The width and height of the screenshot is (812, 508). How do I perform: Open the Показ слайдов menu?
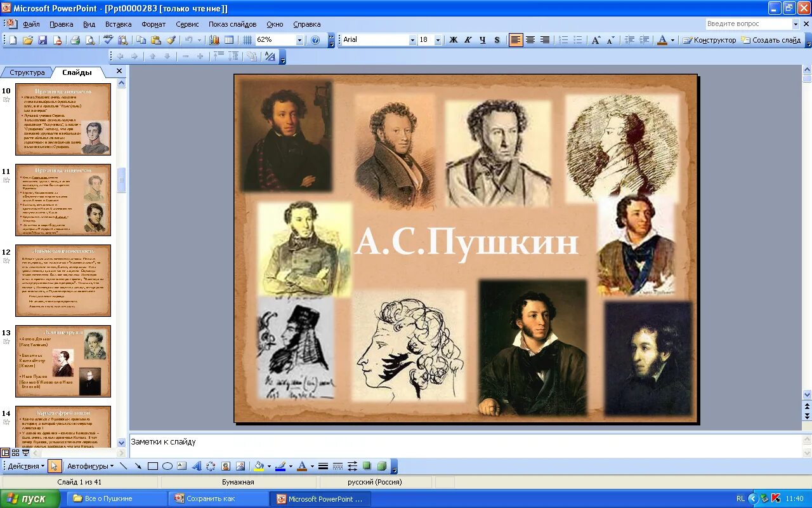pos(233,24)
